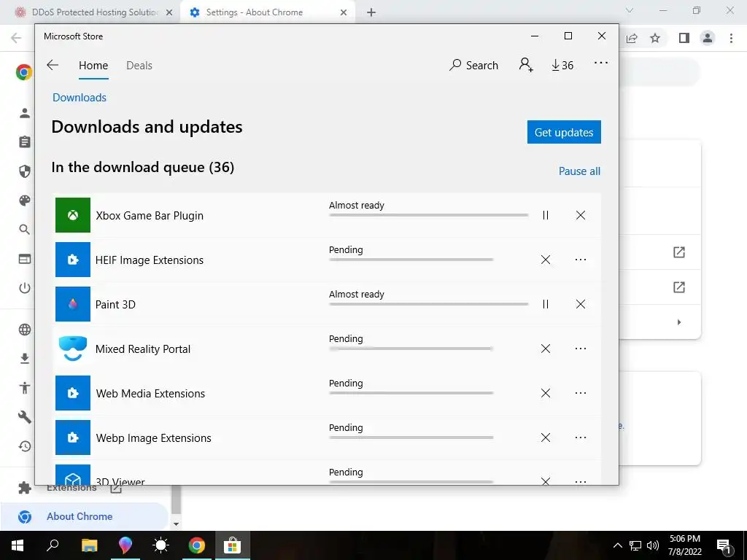747x560 pixels.
Task: Open Chrome settings On startup power icon
Action: click(25, 288)
